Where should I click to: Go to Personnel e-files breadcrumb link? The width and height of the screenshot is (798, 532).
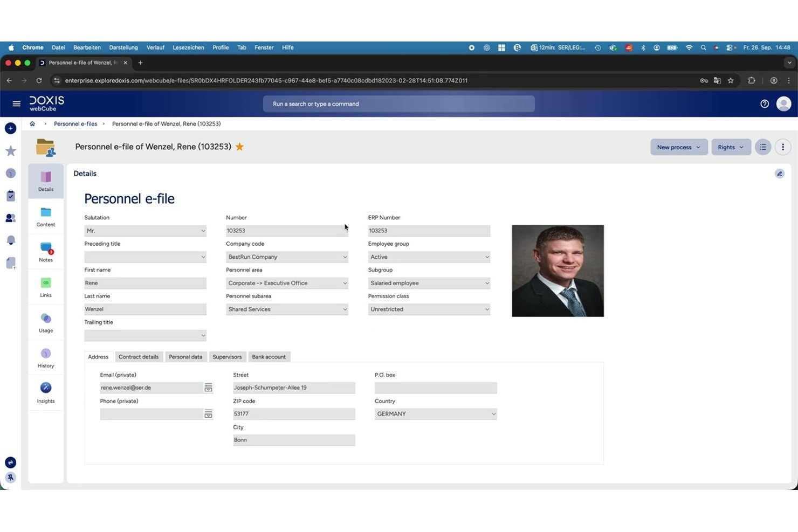pos(75,124)
